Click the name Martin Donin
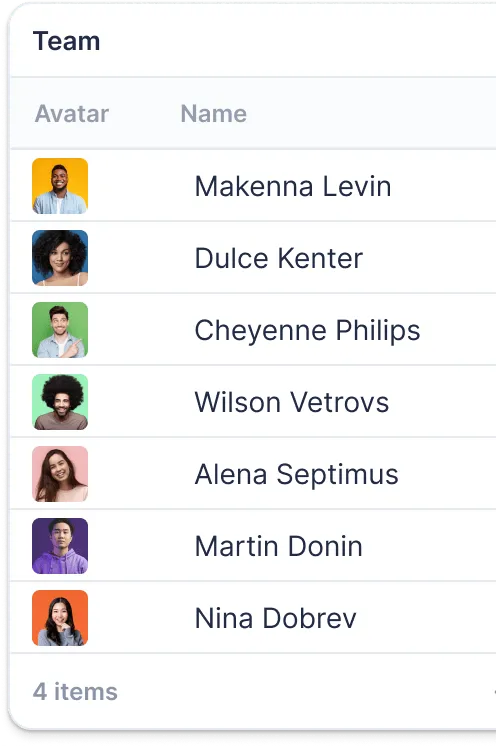 [x=279, y=546]
